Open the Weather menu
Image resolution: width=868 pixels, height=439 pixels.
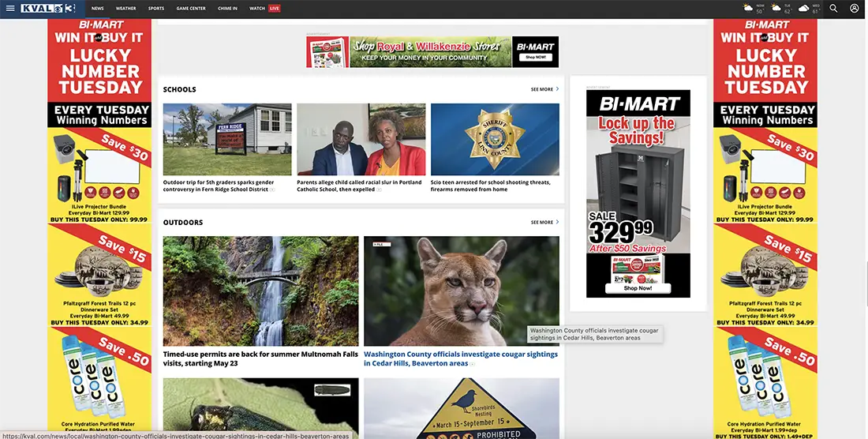tap(125, 9)
